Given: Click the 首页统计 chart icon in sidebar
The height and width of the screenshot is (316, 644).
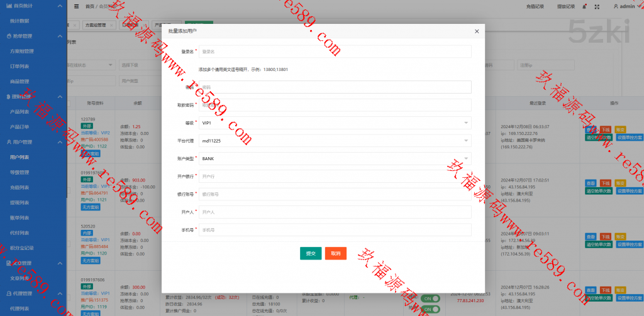Looking at the screenshot, I should click(9, 6).
